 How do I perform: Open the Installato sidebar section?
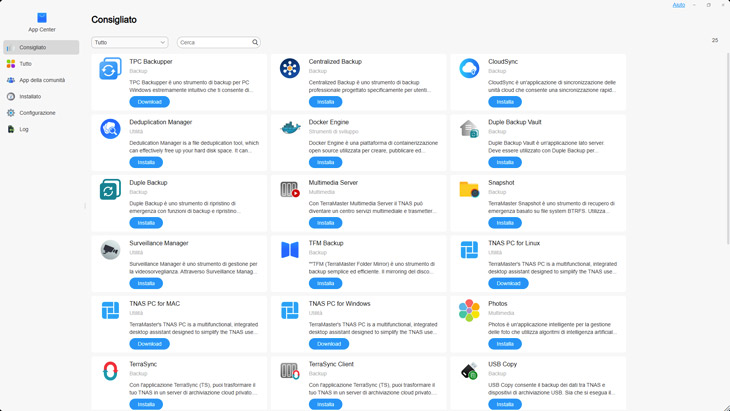(30, 97)
